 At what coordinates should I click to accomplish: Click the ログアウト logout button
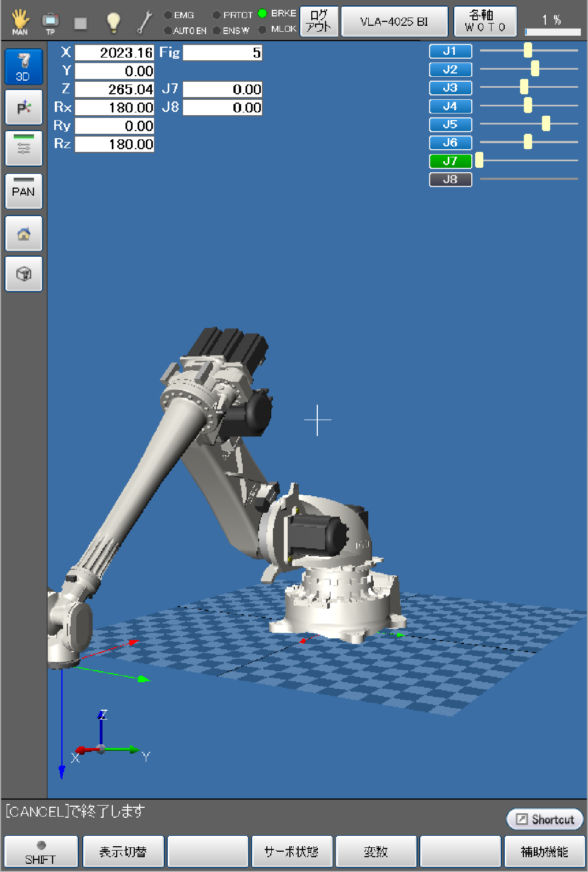(319, 21)
